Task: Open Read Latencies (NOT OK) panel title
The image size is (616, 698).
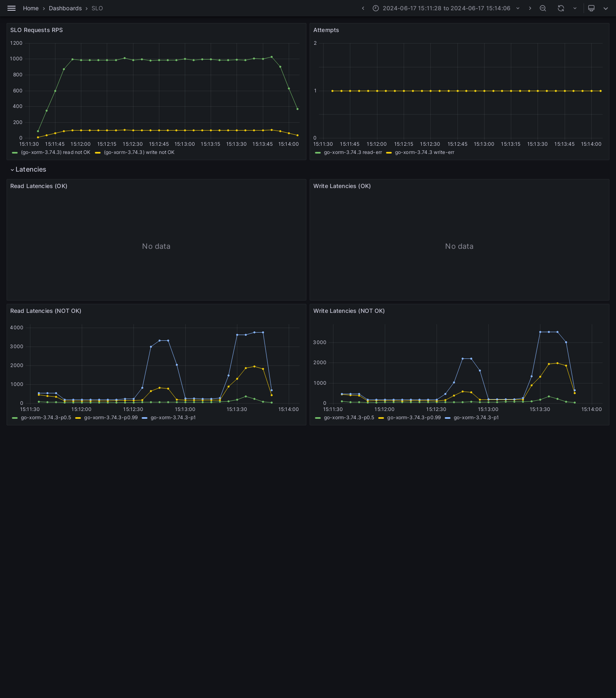Action: click(x=46, y=311)
